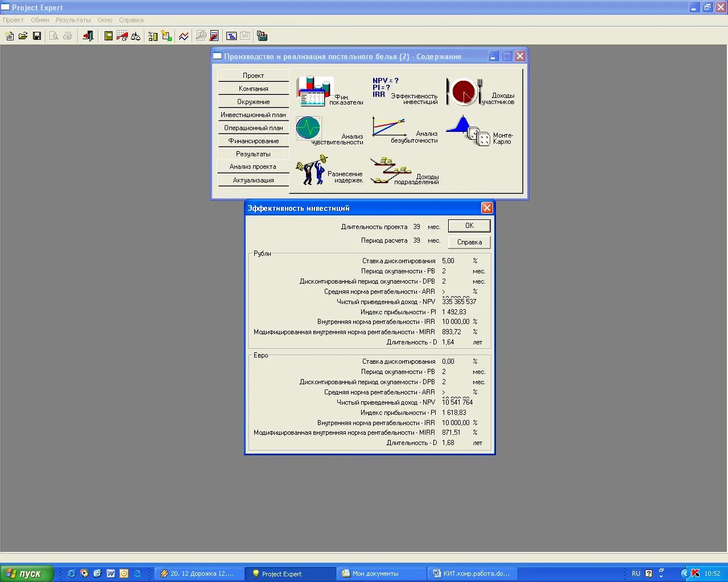Click Internet Explorer quick launch icon
Image resolution: width=728 pixels, height=582 pixels.
click(x=71, y=573)
